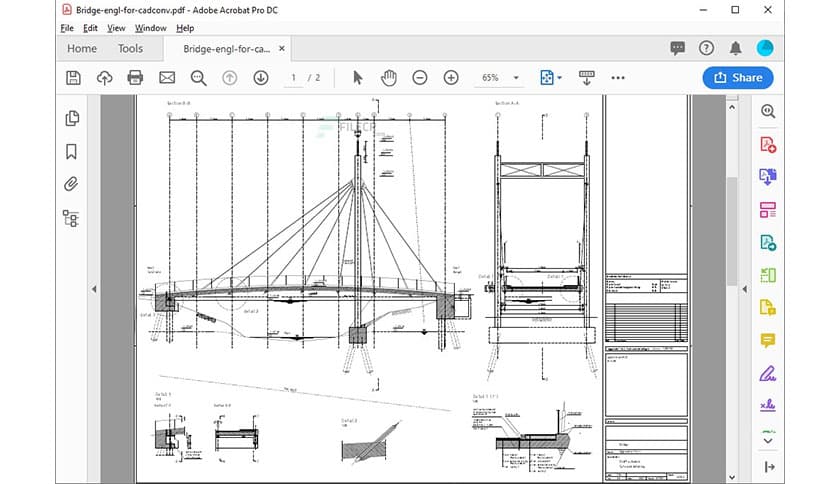Screen dimensions: 836x484
Task: Open the Edit menu
Action: coord(90,28)
